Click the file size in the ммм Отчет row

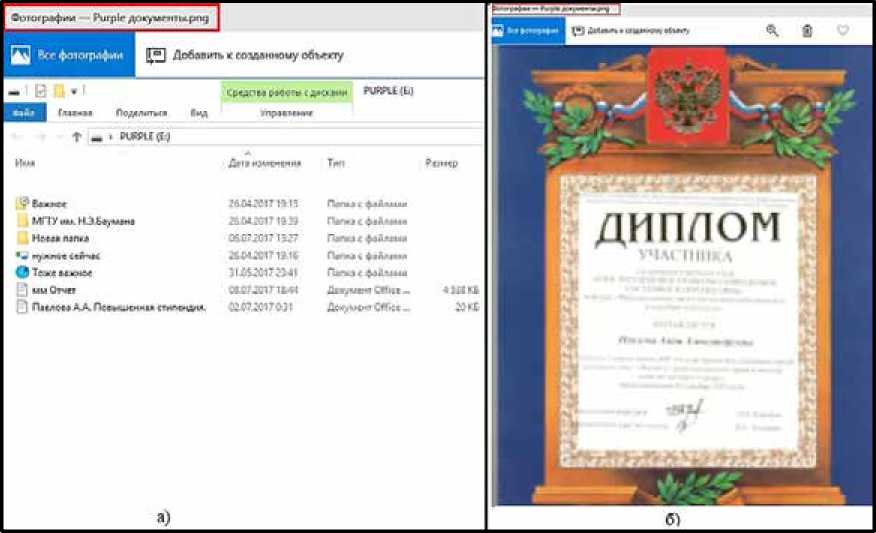tap(461, 291)
